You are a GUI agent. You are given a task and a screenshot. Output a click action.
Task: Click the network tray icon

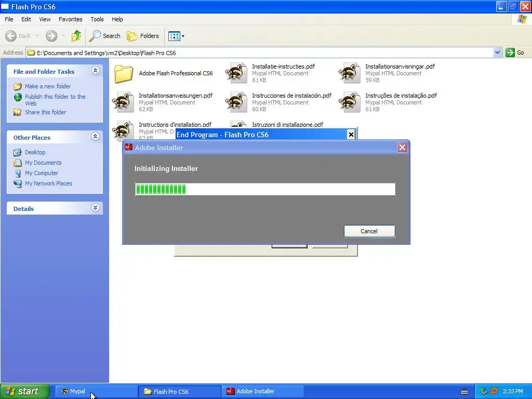point(484,391)
